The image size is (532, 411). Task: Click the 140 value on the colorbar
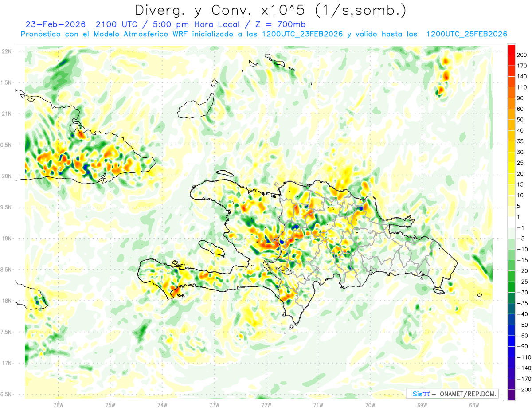523,76
